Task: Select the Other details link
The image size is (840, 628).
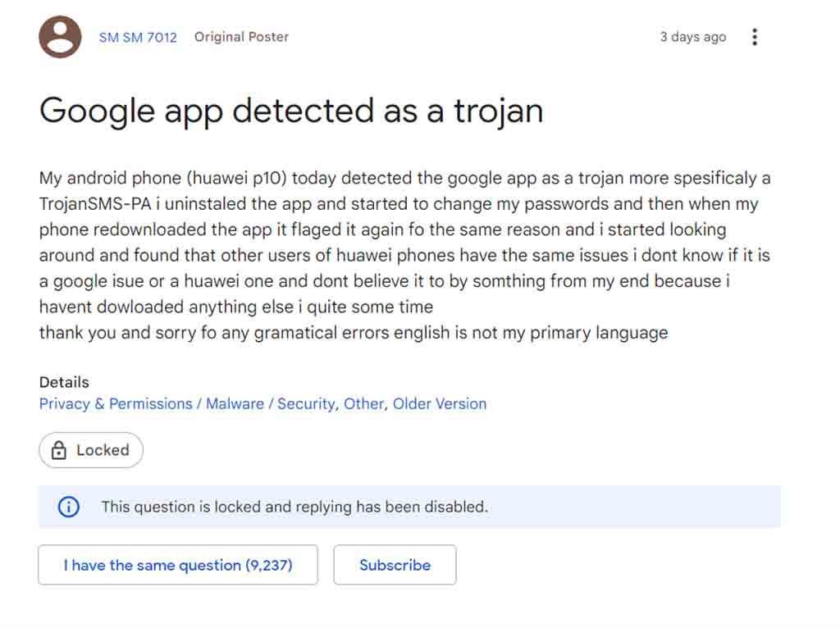Action: [x=363, y=403]
